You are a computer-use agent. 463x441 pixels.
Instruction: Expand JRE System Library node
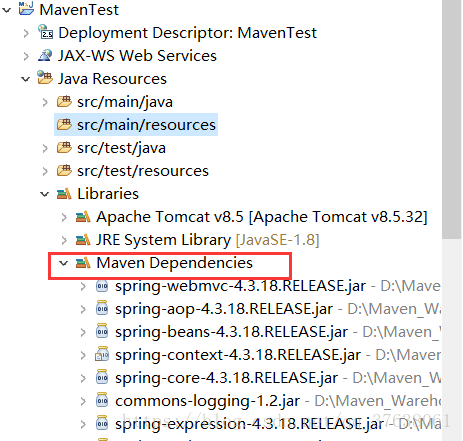coord(64,240)
